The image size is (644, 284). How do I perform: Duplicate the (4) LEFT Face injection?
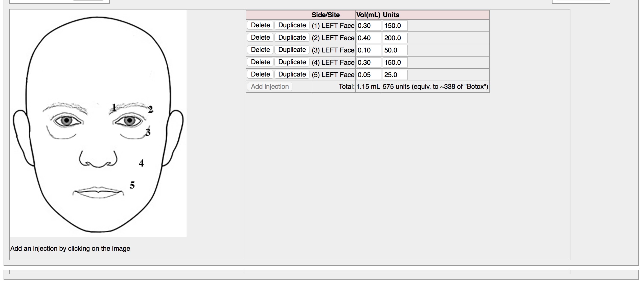coord(292,62)
